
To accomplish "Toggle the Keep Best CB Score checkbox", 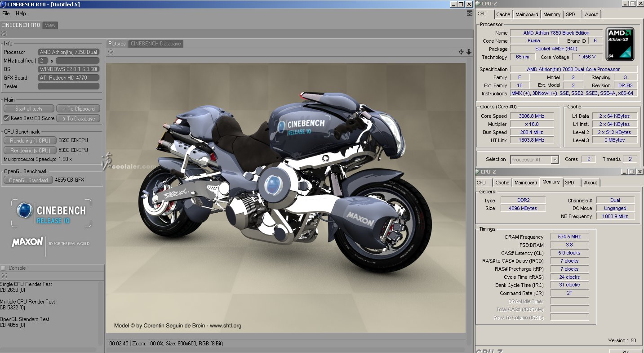I will coord(6,118).
